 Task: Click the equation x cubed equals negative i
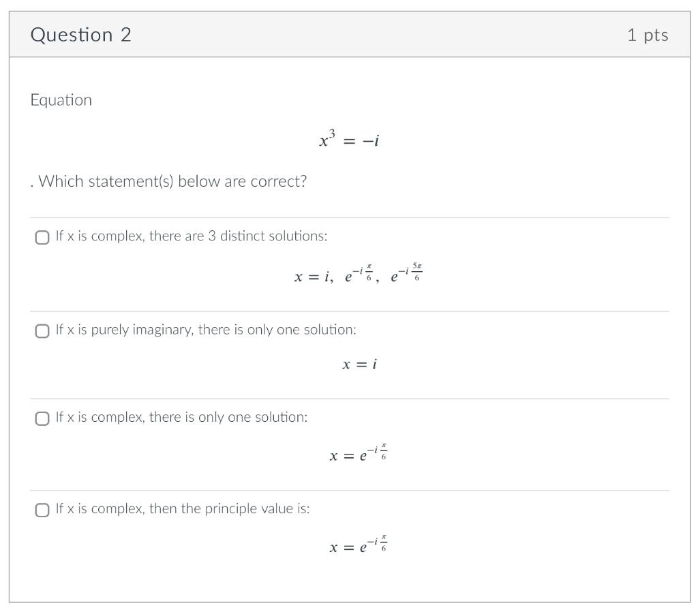pos(349,139)
